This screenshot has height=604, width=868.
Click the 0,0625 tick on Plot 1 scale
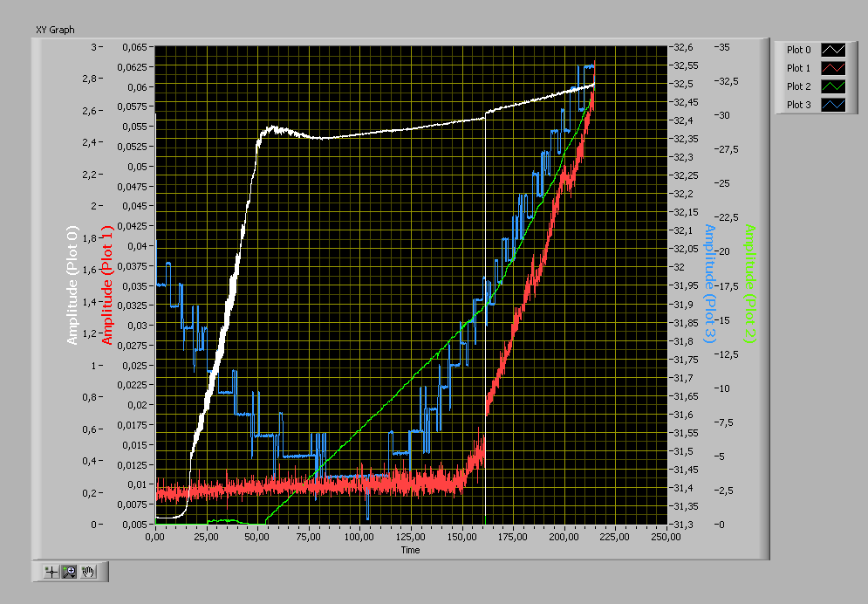click(133, 67)
